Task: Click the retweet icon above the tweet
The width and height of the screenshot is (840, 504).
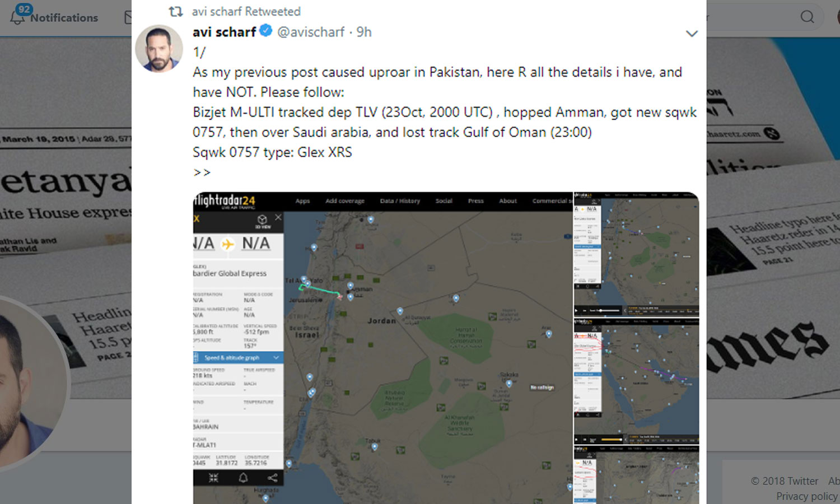Action: pyautogui.click(x=176, y=11)
